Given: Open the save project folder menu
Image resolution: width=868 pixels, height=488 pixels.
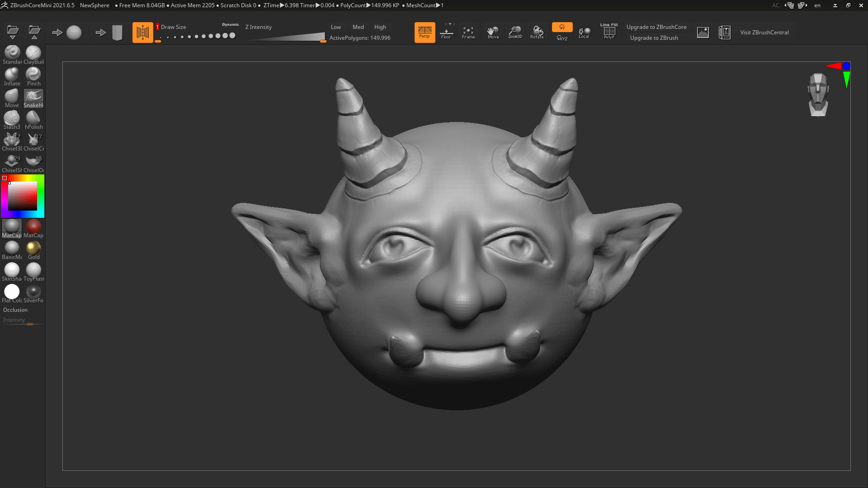Looking at the screenshot, I should point(35,32).
